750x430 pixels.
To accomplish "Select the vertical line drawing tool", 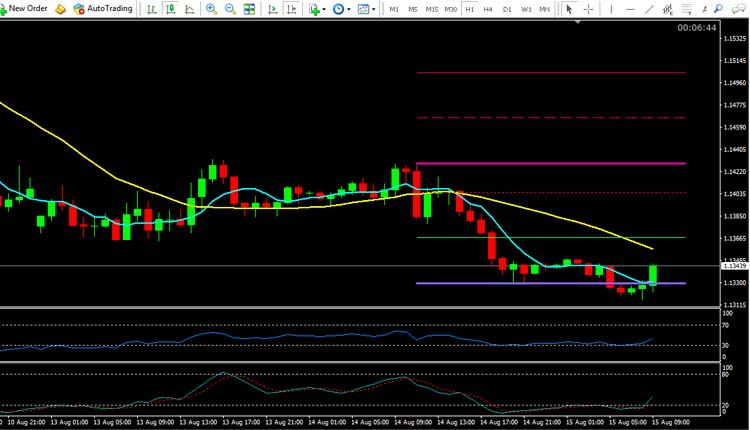I will point(611,9).
